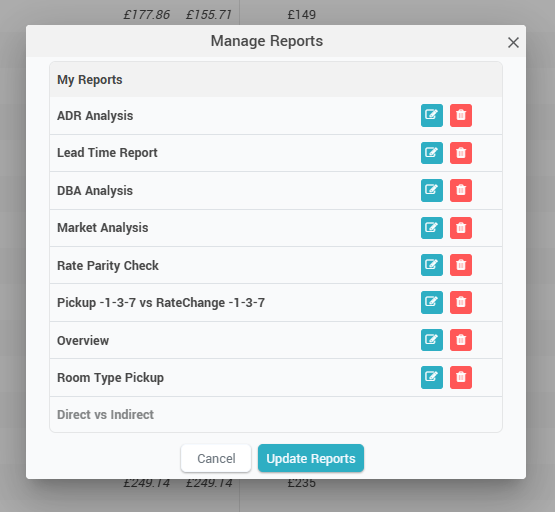The width and height of the screenshot is (555, 512).
Task: Delete the Lead Time Report
Action: click(x=460, y=153)
